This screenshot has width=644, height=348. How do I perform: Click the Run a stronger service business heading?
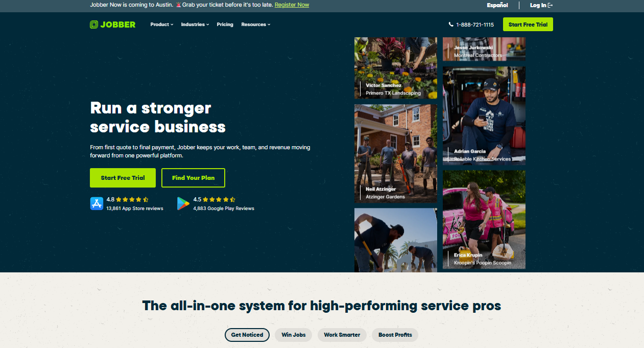158,117
